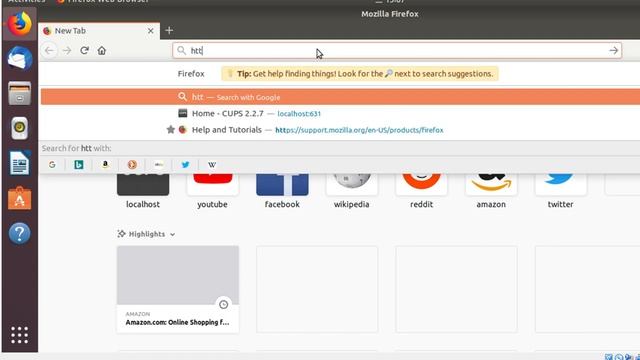640x360 pixels.
Task: Select the New Tab tab
Action: (99, 31)
